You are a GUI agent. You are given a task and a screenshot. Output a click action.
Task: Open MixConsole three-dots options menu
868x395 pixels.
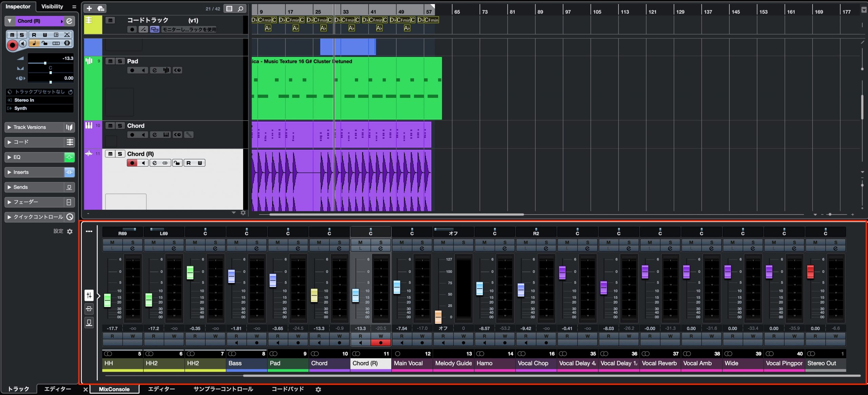(x=89, y=231)
